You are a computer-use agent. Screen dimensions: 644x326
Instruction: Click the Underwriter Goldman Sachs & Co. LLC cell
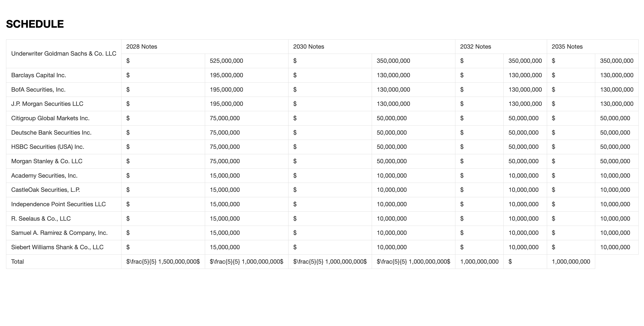[63, 54]
